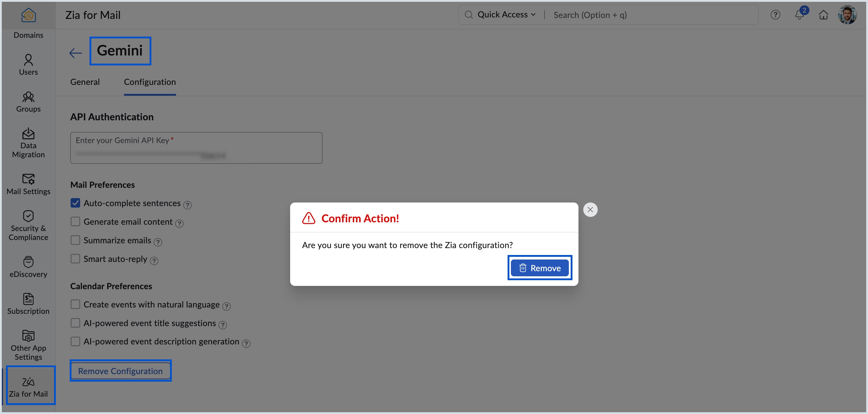Switch to the General tab
Image resolution: width=868 pixels, height=414 pixels.
point(85,82)
